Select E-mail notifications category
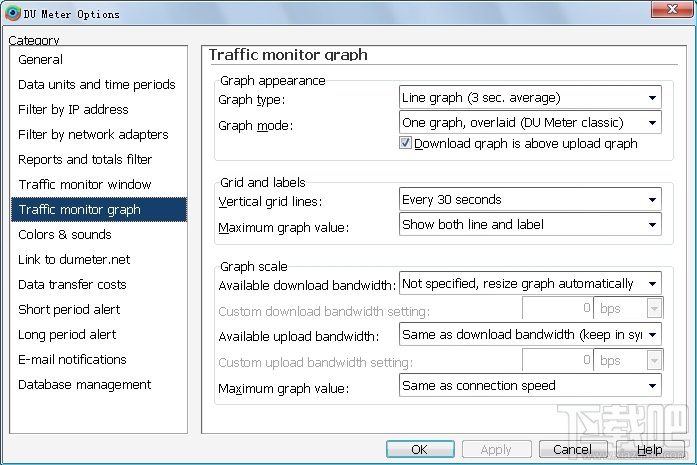This screenshot has width=697, height=465. (72, 360)
